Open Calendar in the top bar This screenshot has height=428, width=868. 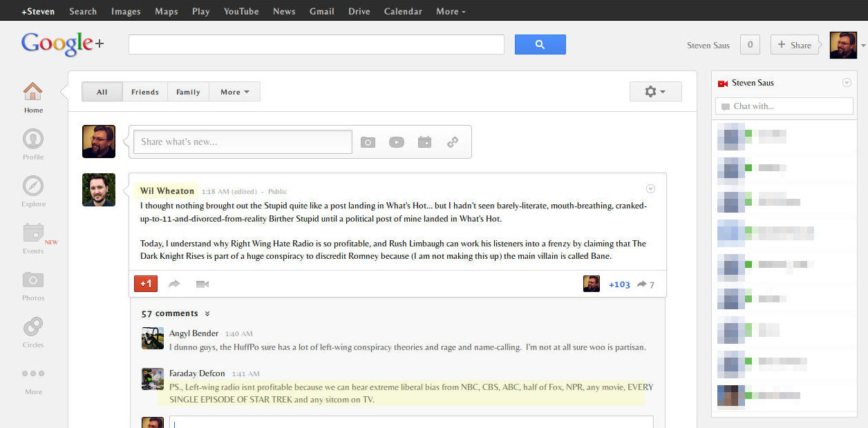coord(403,11)
